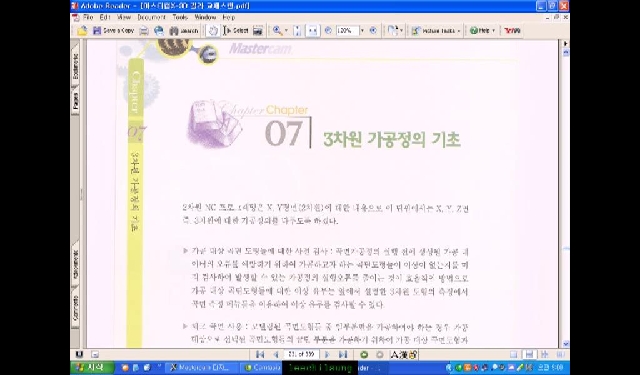
Task: Click the page number input field
Action: coord(301,354)
